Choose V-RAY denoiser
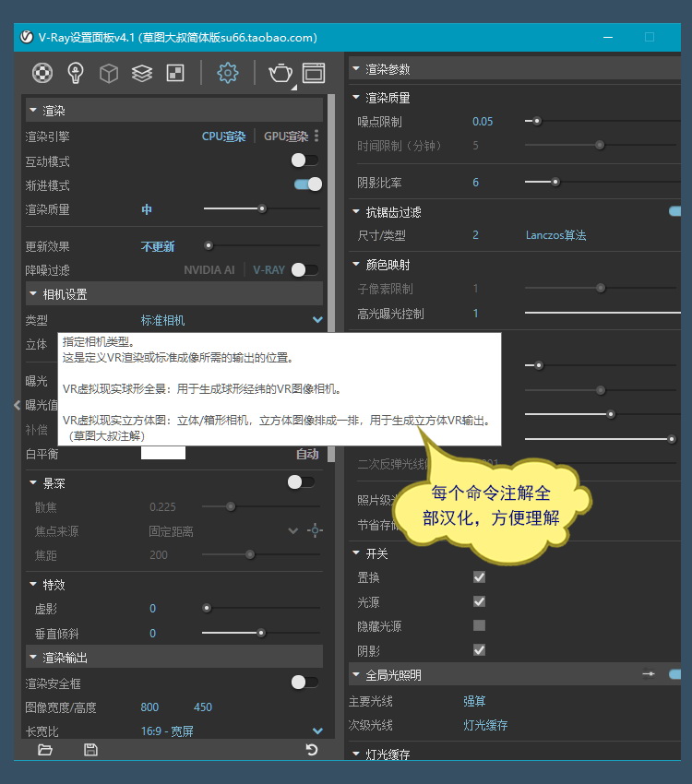Screen dimensions: 692x784 click(x=268, y=270)
